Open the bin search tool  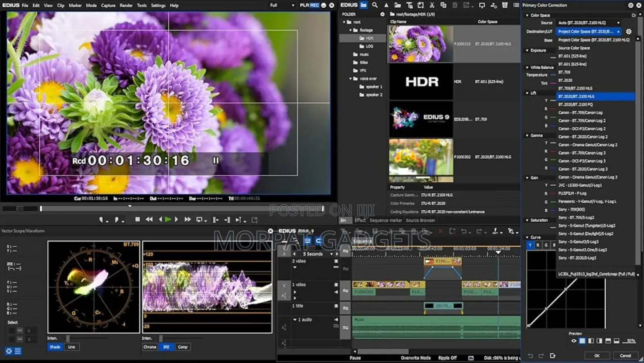click(x=374, y=6)
